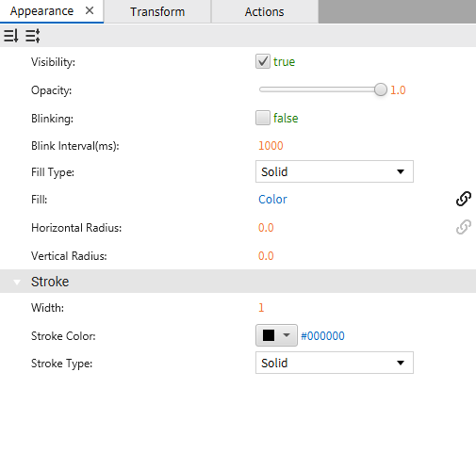Click the black Stroke Color swatch
The width and height of the screenshot is (476, 453).
(x=269, y=335)
